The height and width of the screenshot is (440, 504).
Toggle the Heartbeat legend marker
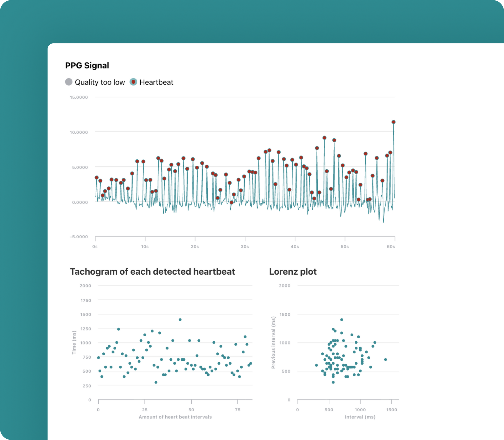coord(133,82)
